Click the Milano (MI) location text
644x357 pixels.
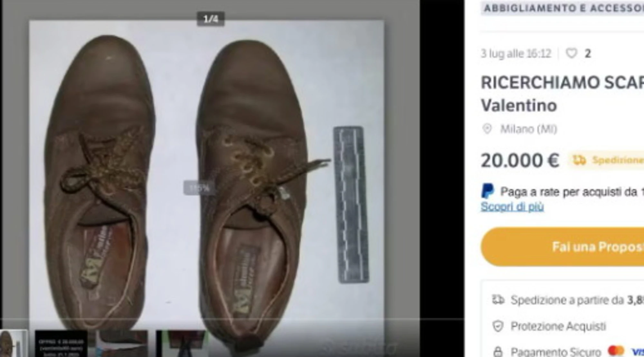click(x=528, y=129)
